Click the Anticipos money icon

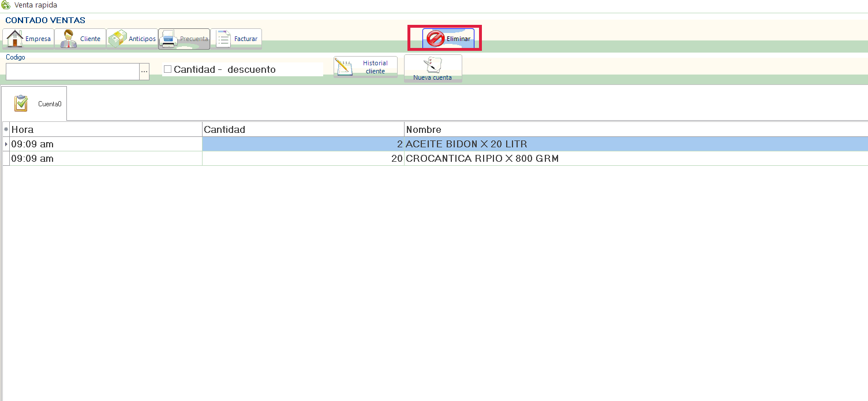[x=118, y=39]
